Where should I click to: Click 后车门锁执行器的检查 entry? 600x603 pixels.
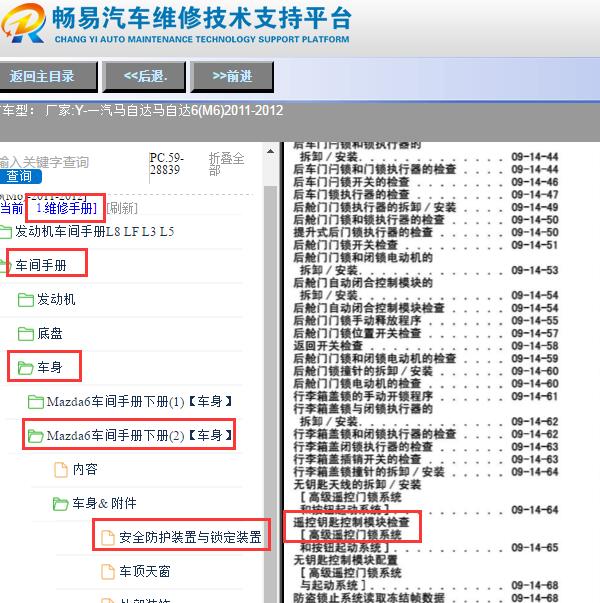[x=351, y=195]
